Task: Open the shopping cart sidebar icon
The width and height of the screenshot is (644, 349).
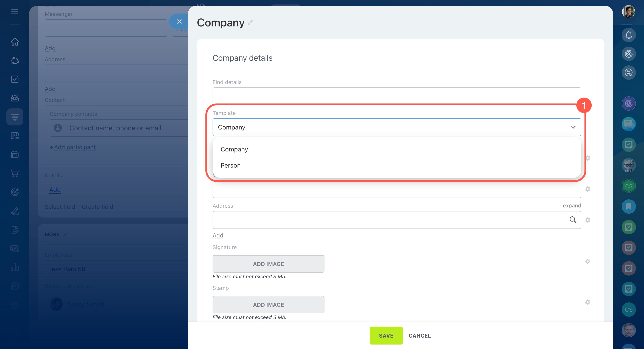Action: pos(15,173)
